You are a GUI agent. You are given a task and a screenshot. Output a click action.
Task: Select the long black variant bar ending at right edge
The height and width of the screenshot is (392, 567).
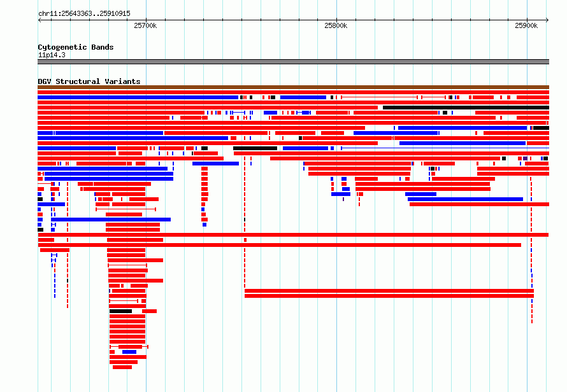(466, 108)
